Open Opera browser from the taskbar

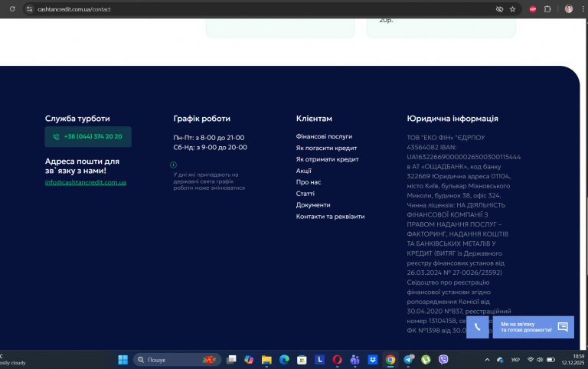337,360
